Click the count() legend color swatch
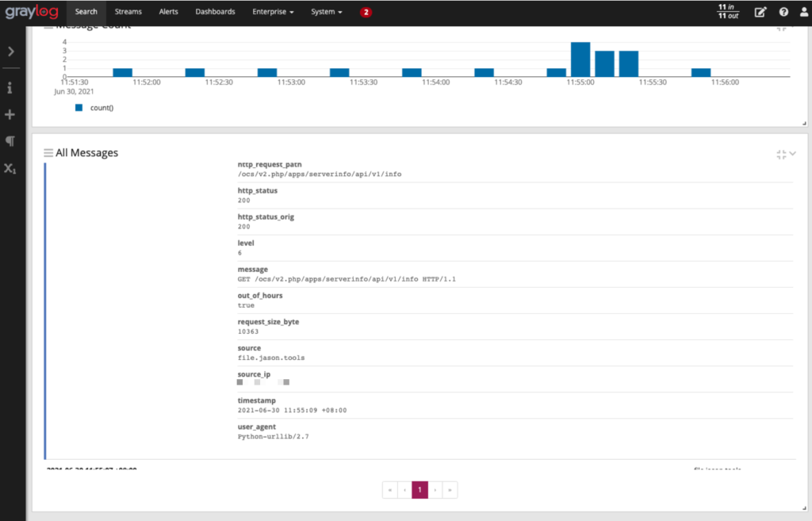 (x=79, y=108)
